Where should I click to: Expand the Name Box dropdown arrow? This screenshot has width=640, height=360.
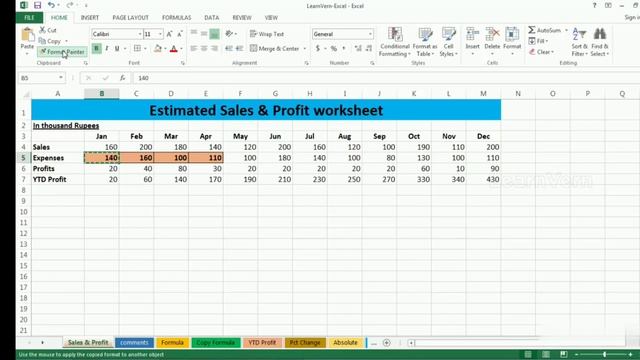61,78
